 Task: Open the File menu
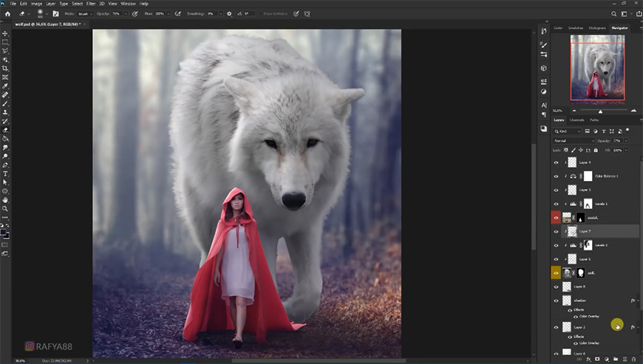pyautogui.click(x=13, y=4)
